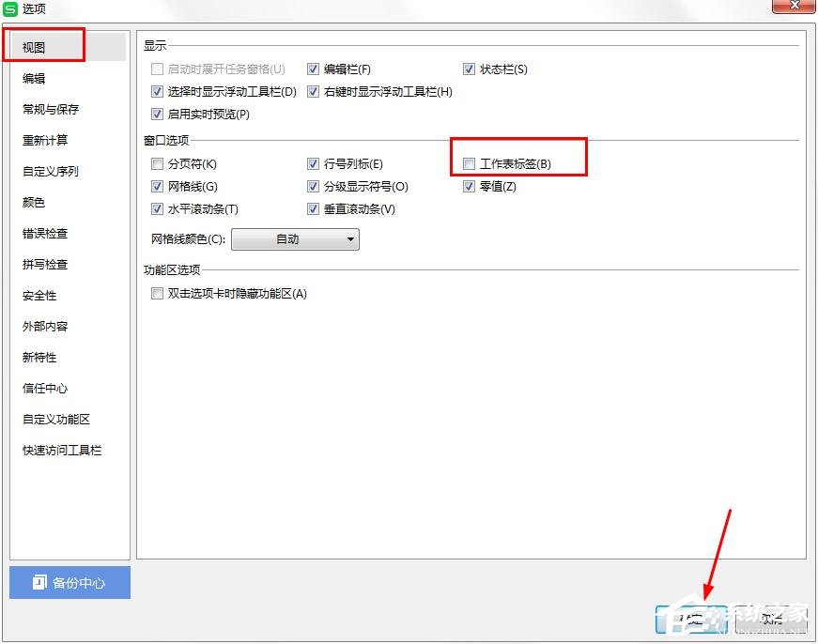Uncheck 状态栏(S) in the display section
The height and width of the screenshot is (644, 818).
click(x=470, y=69)
